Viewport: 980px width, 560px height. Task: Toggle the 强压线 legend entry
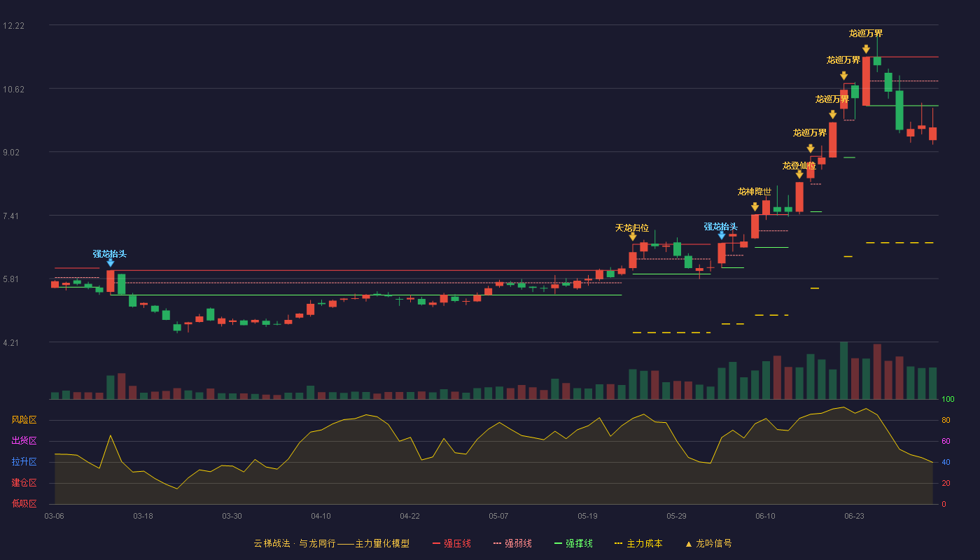tap(451, 543)
